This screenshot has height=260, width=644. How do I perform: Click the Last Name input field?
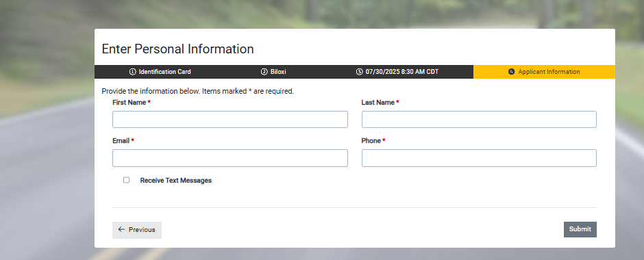tap(479, 119)
